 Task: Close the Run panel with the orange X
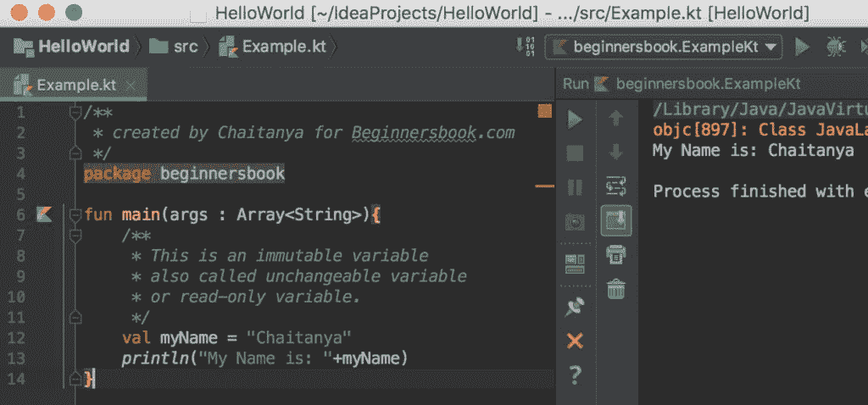[x=576, y=341]
